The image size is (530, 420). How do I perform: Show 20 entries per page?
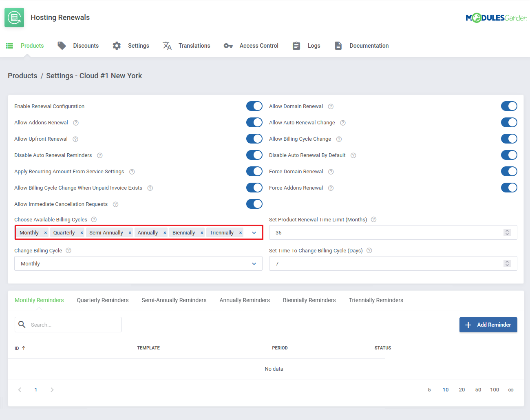(x=462, y=390)
